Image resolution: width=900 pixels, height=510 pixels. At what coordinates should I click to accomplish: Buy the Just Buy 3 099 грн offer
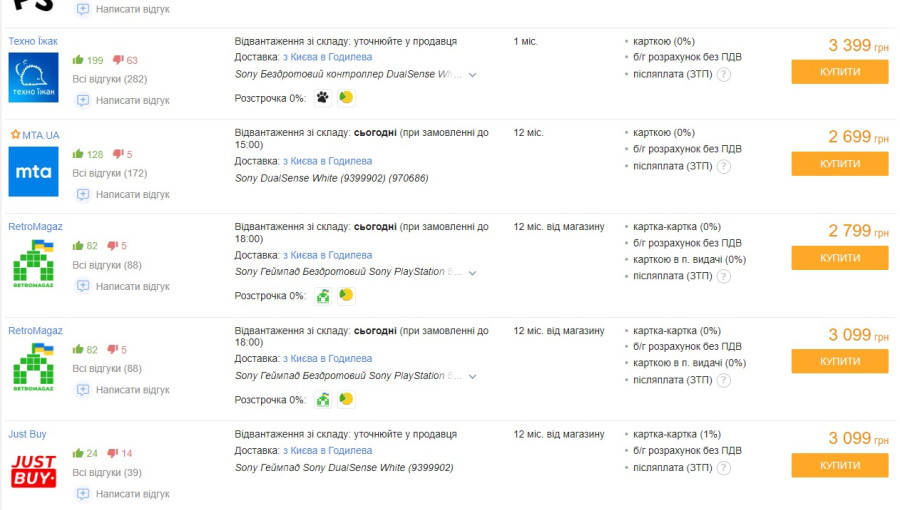(839, 465)
